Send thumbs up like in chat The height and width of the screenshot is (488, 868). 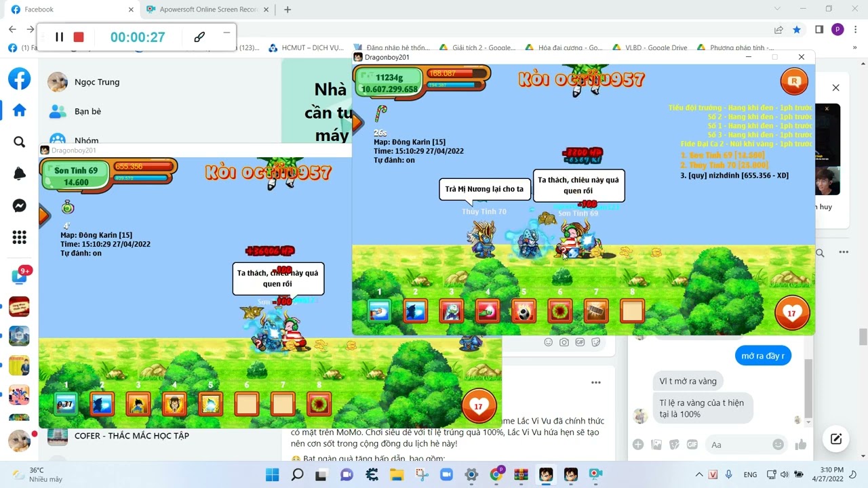tap(801, 445)
